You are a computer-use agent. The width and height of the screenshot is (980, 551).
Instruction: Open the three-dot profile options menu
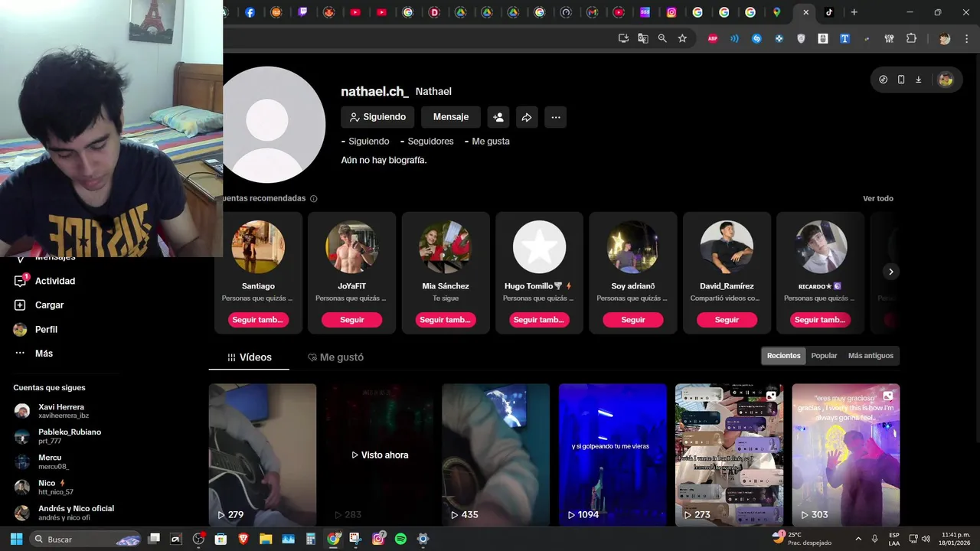click(x=556, y=117)
